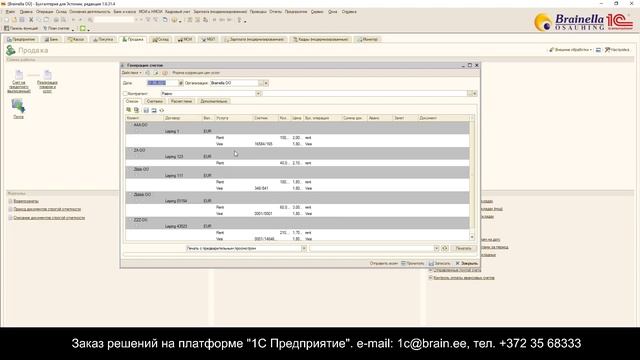
Task: Click the help icon in dialog toolbar
Action: (x=165, y=73)
